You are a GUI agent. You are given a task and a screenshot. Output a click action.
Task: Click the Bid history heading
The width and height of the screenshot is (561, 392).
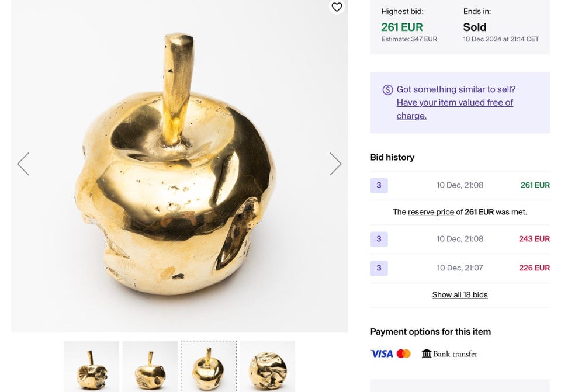[x=392, y=157]
